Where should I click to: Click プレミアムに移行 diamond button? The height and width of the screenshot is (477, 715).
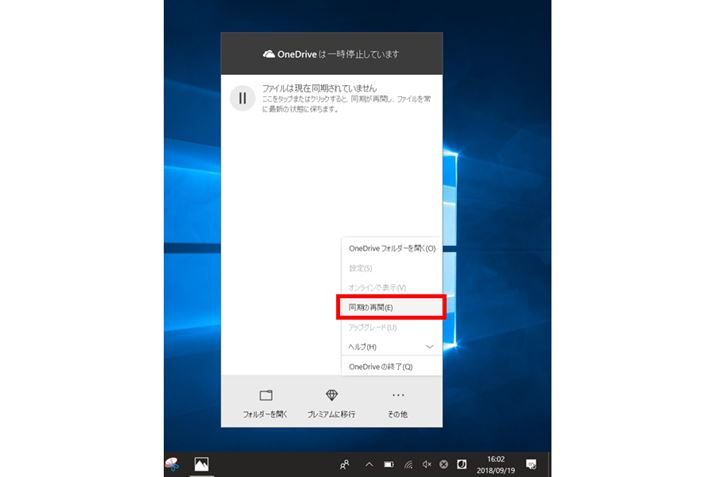[331, 403]
